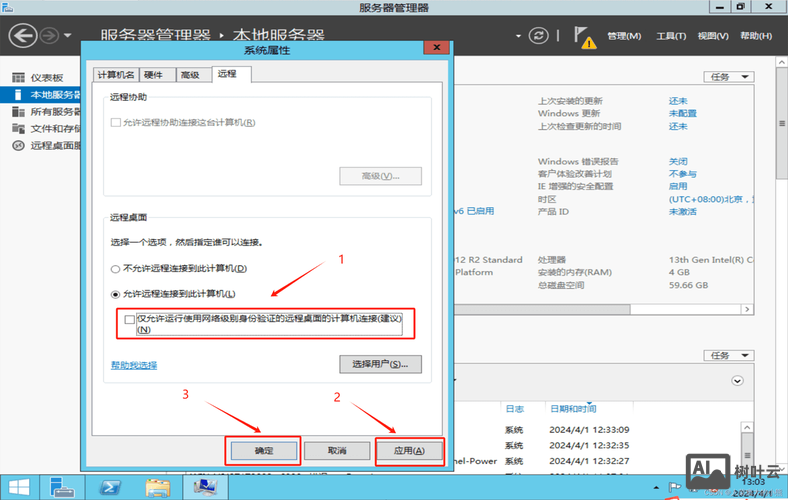
Task: Select 允许远程连接到此计算机 radio button
Action: coord(115,294)
